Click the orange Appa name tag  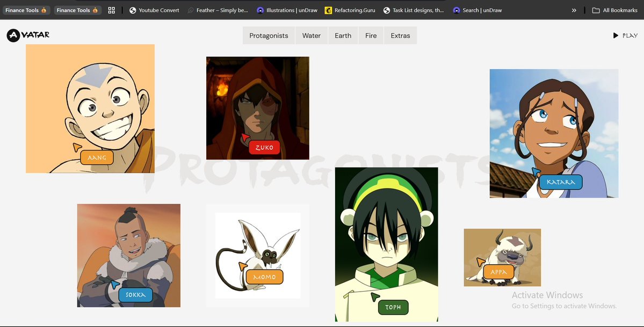(498, 272)
